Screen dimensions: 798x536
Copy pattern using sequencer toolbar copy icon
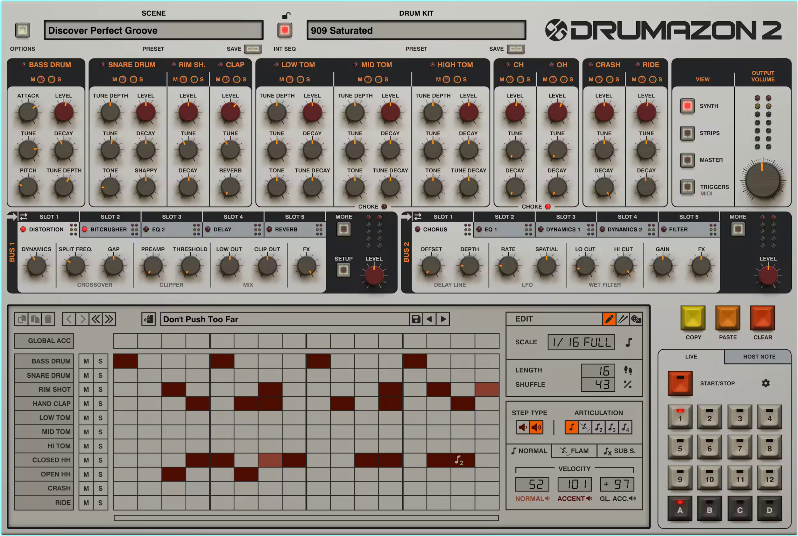point(21,319)
